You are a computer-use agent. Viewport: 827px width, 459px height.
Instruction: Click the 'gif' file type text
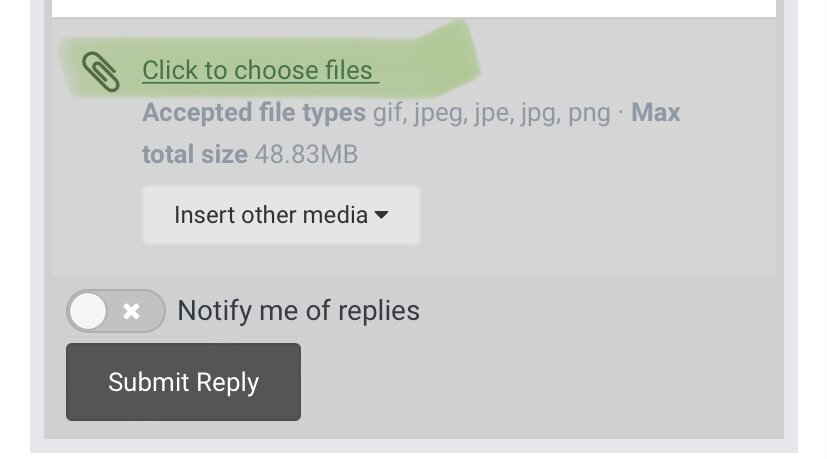coord(388,113)
